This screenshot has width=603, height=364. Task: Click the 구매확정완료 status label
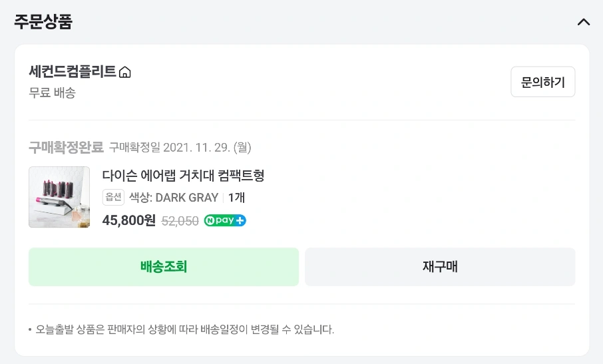(x=66, y=147)
